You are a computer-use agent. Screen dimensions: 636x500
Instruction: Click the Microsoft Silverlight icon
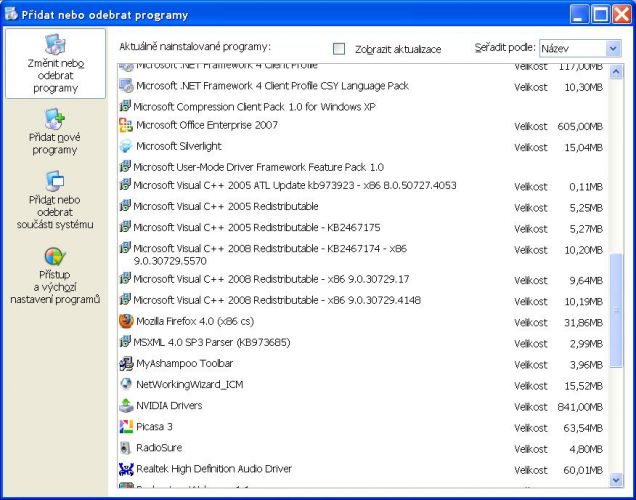tap(126, 146)
